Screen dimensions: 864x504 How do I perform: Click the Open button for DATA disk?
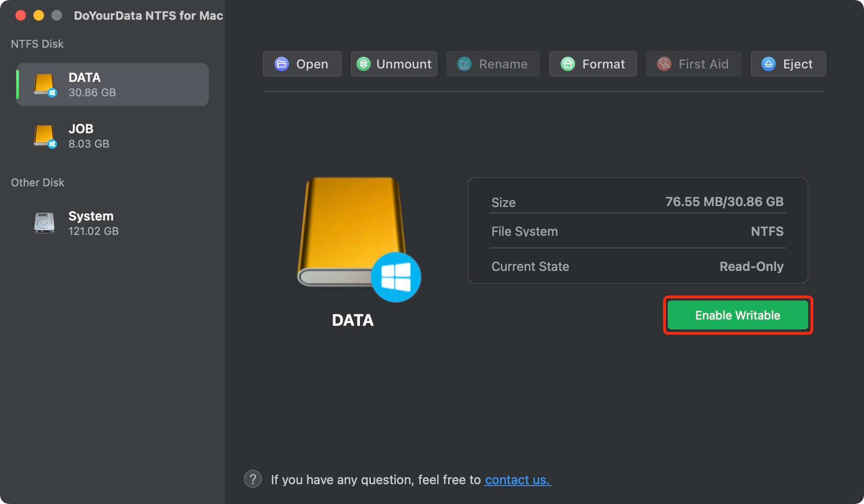(302, 63)
